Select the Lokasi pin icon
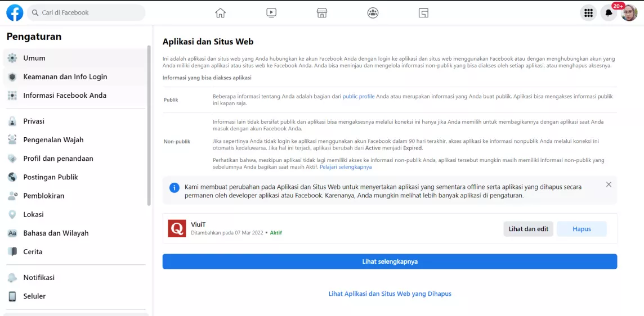Image resolution: width=644 pixels, height=316 pixels. pyautogui.click(x=12, y=215)
